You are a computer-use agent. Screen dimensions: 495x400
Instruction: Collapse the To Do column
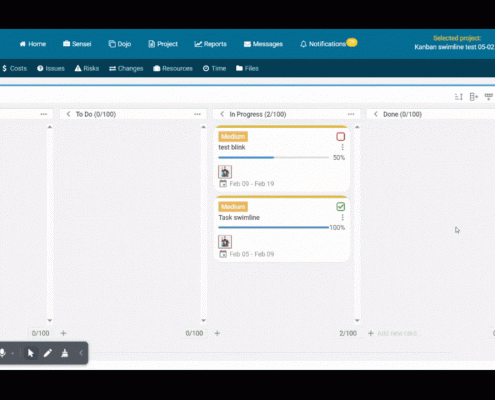[x=68, y=114]
